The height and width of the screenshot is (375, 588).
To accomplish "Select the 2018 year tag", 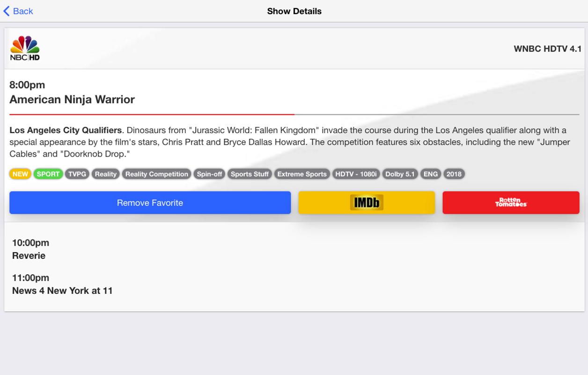I will pyautogui.click(x=454, y=174).
